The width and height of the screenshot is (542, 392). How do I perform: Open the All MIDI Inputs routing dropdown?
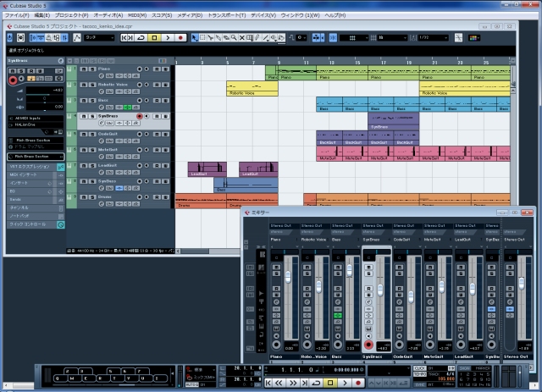click(x=36, y=119)
